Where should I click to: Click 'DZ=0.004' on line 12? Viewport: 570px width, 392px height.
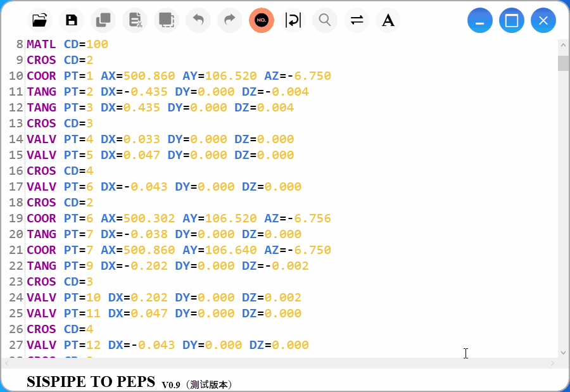[x=264, y=108]
